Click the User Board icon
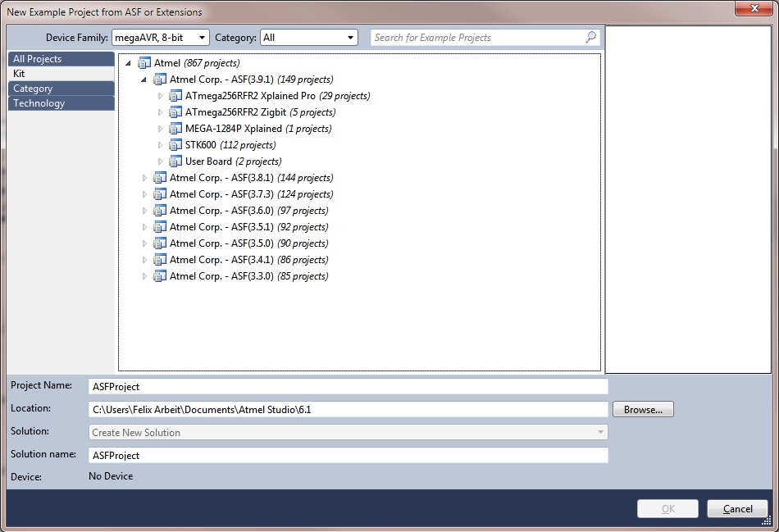Screen dimensions: 779x532 (x=175, y=161)
